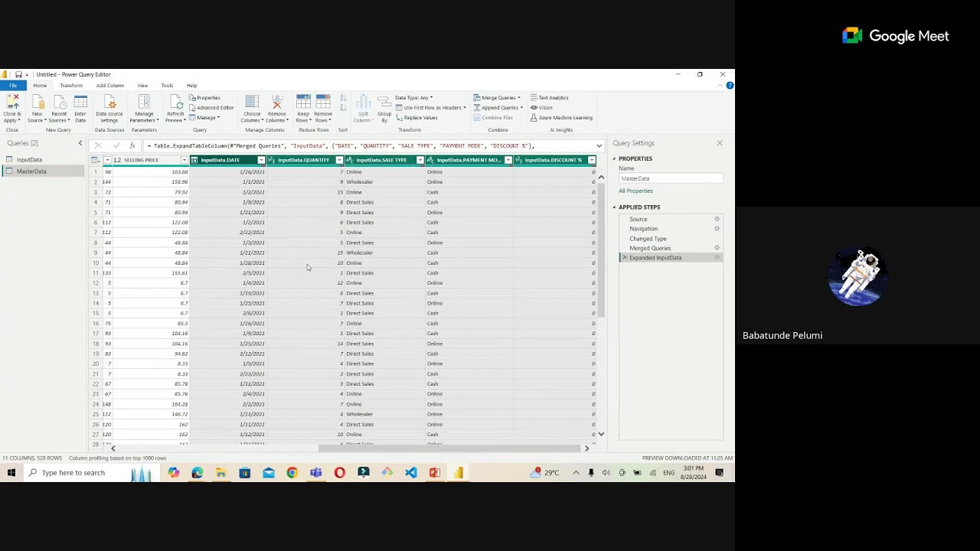The height and width of the screenshot is (551, 980).
Task: Open the Advanced Editor
Action: click(x=211, y=108)
